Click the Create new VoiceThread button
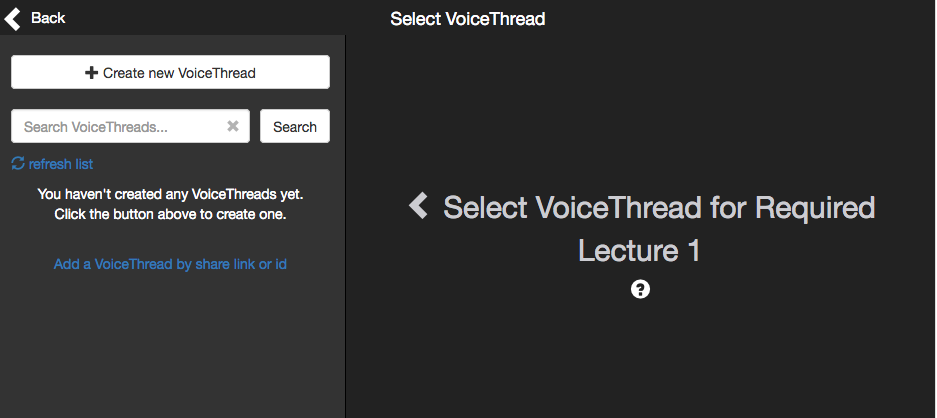Screen dimensions: 937x418 point(170,72)
